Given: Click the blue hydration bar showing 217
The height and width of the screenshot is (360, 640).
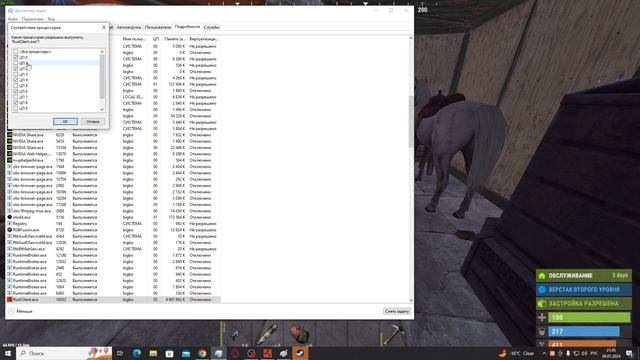Looking at the screenshot, I should point(584,331).
